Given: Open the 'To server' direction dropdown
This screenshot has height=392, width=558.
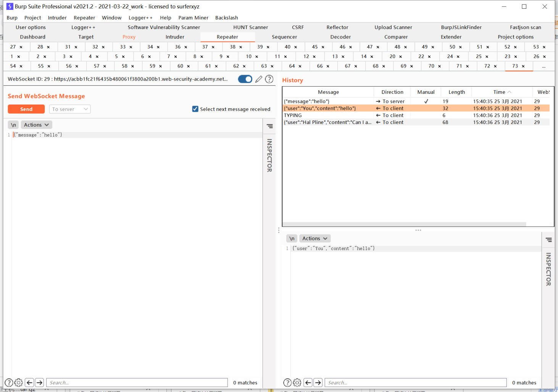Looking at the screenshot, I should pos(69,109).
